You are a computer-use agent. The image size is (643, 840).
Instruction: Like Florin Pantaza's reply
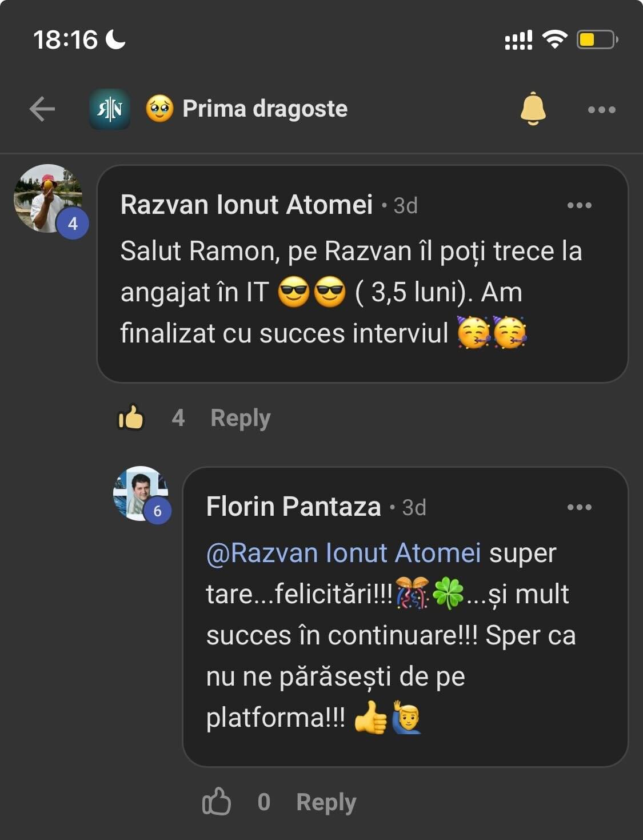point(217,802)
